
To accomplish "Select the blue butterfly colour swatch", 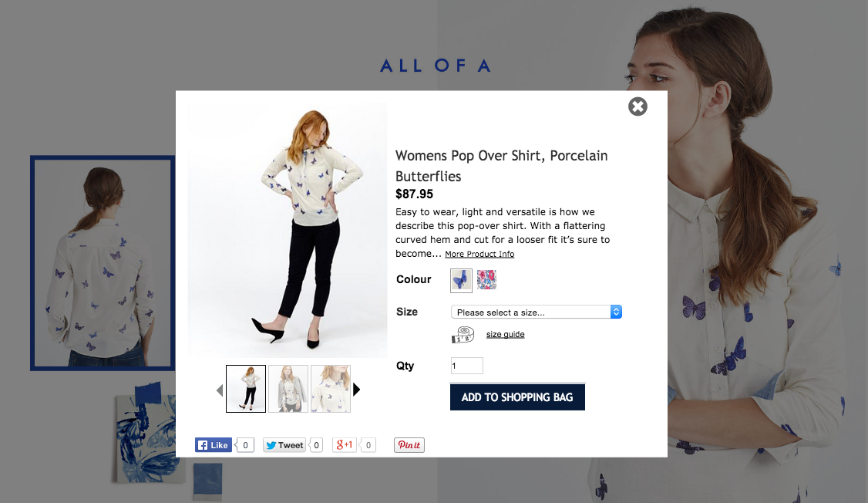I will tap(461, 280).
